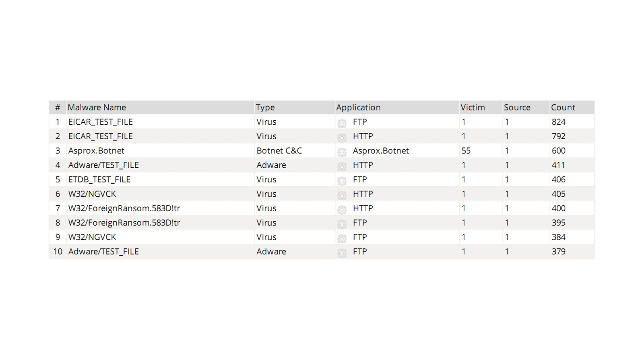Click the HTTP icon in row 6 W32/NGVCK

pyautogui.click(x=342, y=195)
